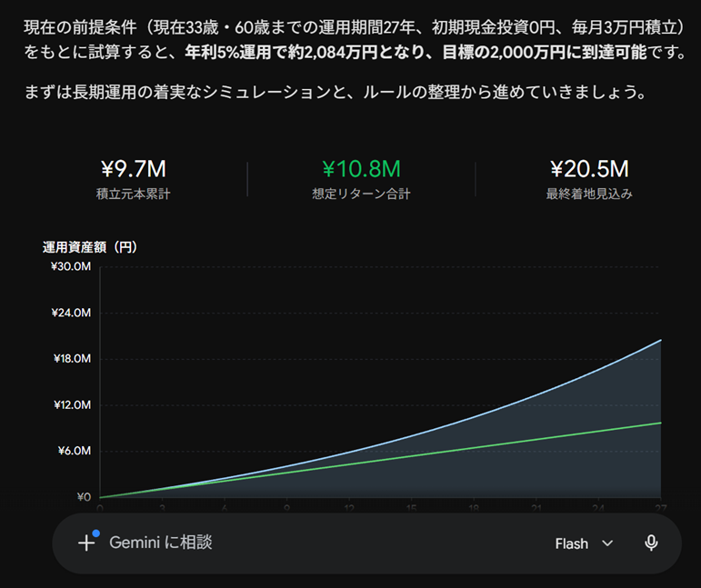
Task: Click the ¥9.7M principal total value
Action: click(134, 169)
